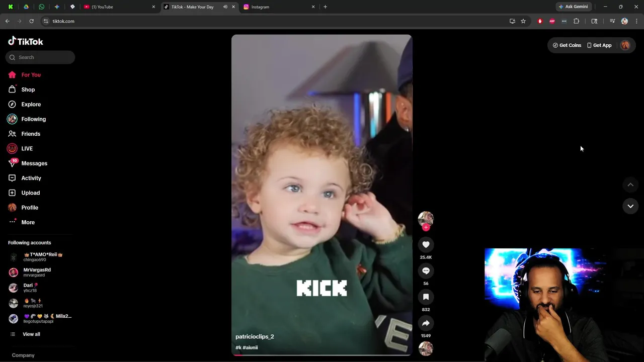
Task: Click Upload in the sidebar
Action: 24,193
